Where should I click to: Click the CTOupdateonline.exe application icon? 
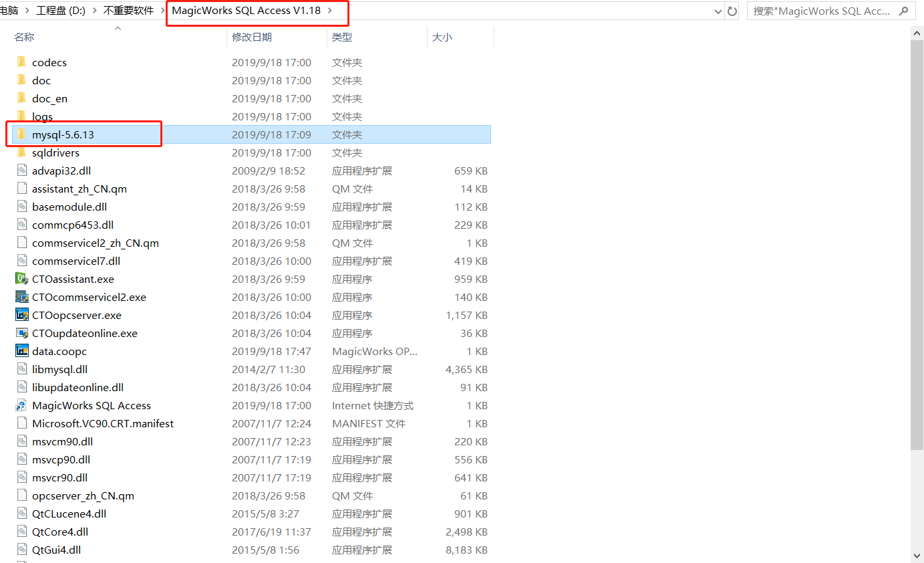[x=21, y=333]
